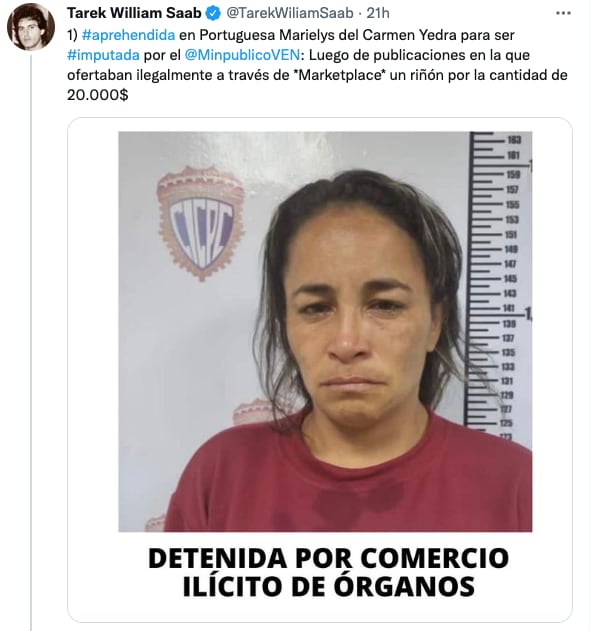Click the CICPC shield logo in photo
The height and width of the screenshot is (631, 590).
(x=200, y=223)
